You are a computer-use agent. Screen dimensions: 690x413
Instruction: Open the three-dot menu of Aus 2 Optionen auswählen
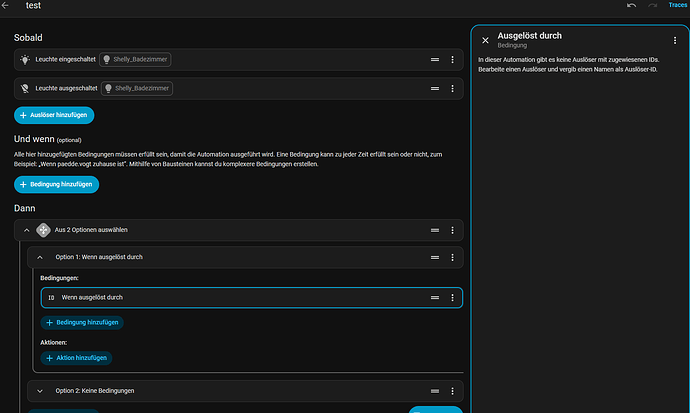pyautogui.click(x=452, y=230)
